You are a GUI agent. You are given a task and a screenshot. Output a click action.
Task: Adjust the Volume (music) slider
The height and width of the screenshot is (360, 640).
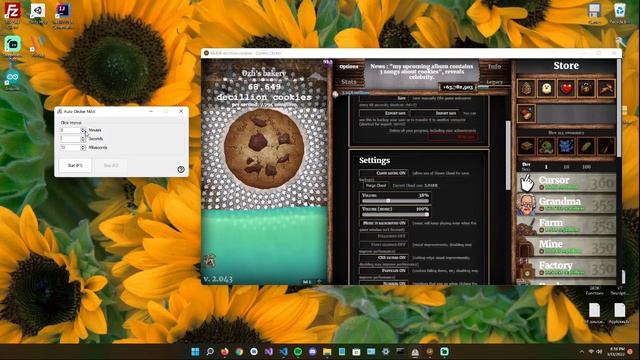pos(395,214)
